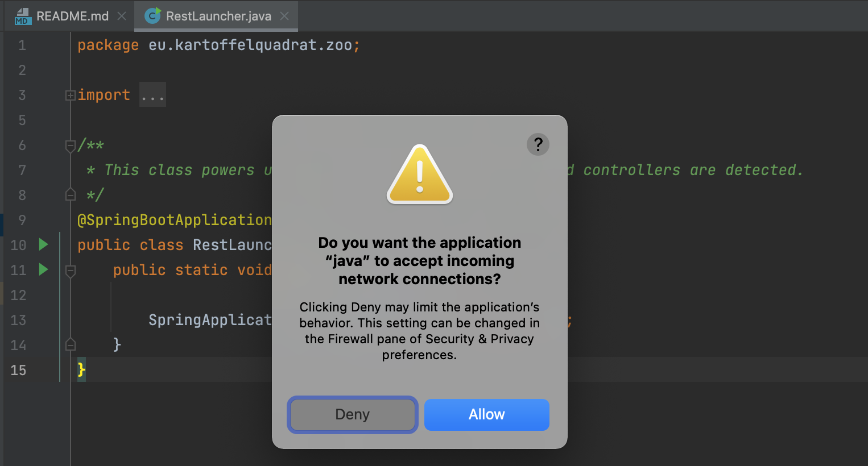868x466 pixels.
Task: Collapse the Javadoc comment starting at line 6
Action: point(71,146)
